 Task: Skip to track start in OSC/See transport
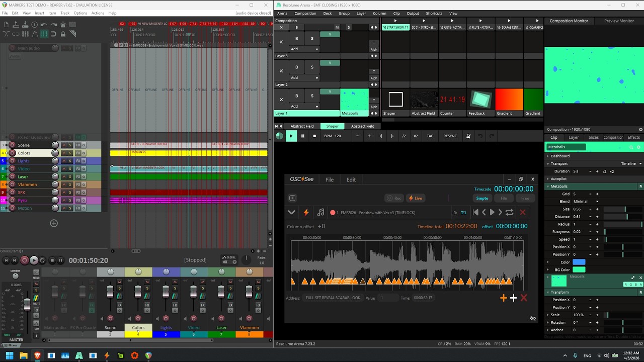coord(475,213)
